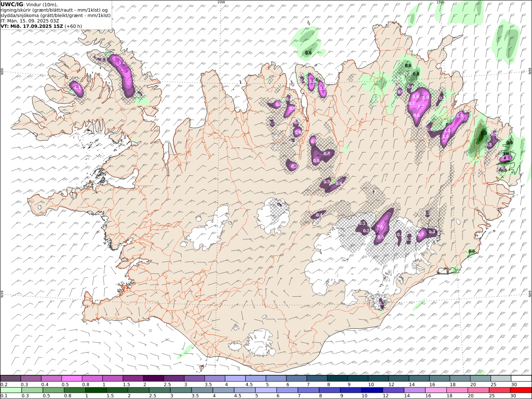Click the '0.6' rain value off the north coast
This screenshot has width=532, height=399.
point(308,53)
